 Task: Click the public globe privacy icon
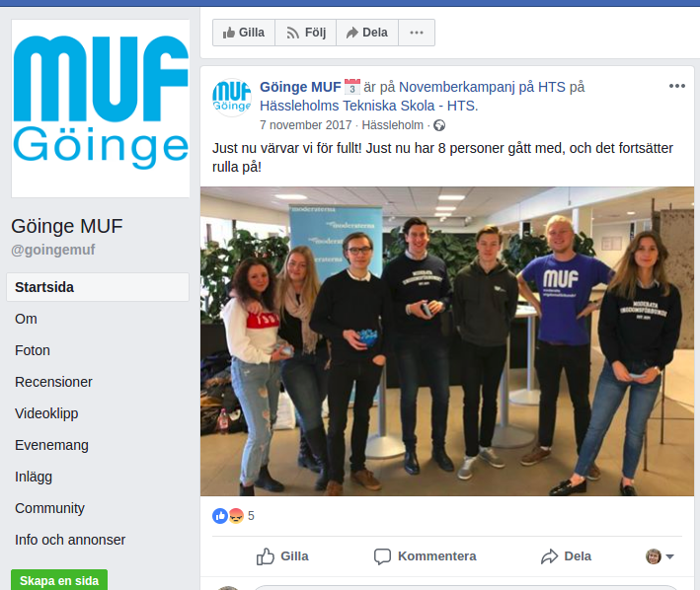tap(439, 125)
